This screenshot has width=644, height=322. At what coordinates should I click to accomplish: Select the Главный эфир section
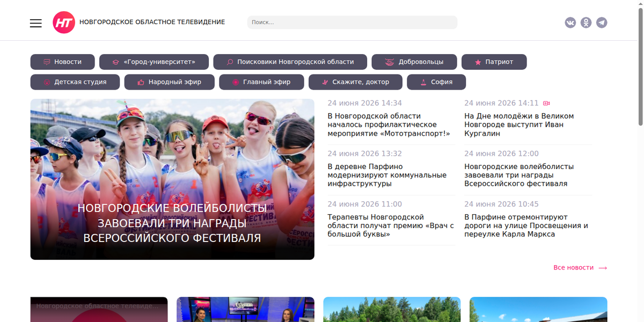click(261, 82)
